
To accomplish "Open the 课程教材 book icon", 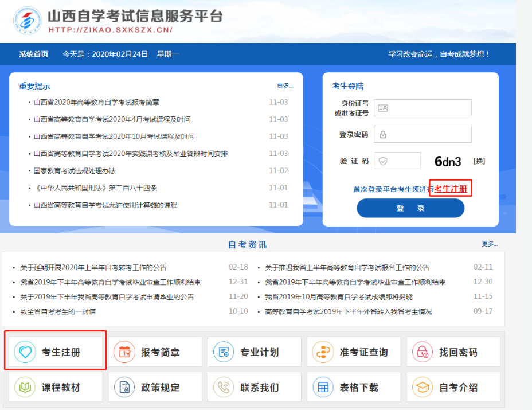I will click(x=25, y=387).
